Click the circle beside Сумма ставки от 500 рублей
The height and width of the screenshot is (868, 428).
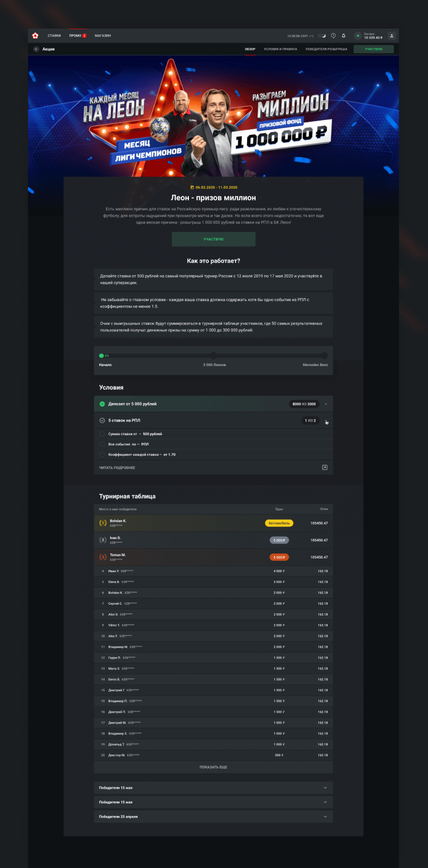(x=102, y=434)
